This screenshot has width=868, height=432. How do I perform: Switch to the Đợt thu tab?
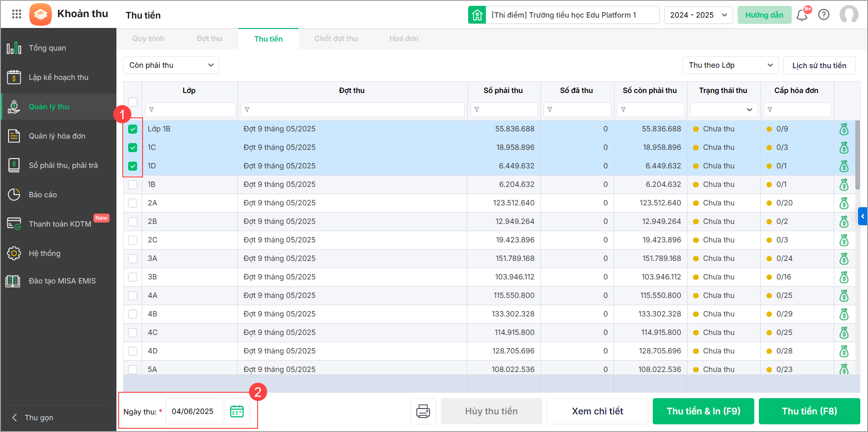coord(209,39)
